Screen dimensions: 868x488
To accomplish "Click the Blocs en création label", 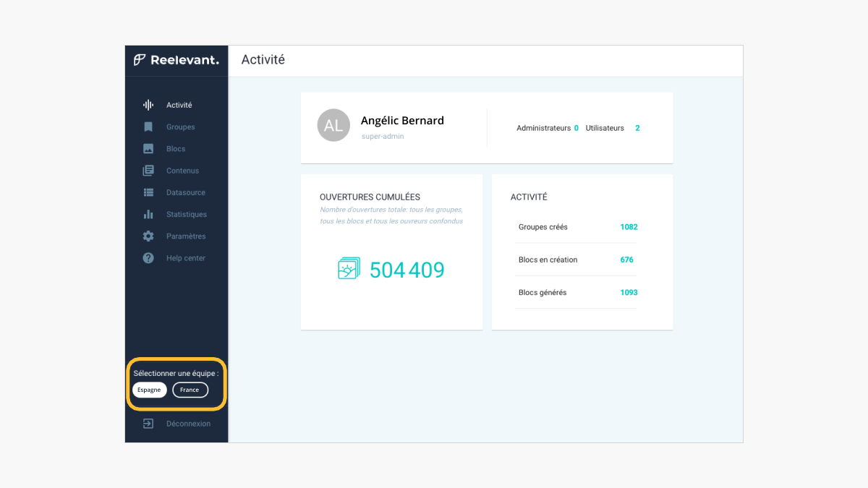I will pos(548,260).
